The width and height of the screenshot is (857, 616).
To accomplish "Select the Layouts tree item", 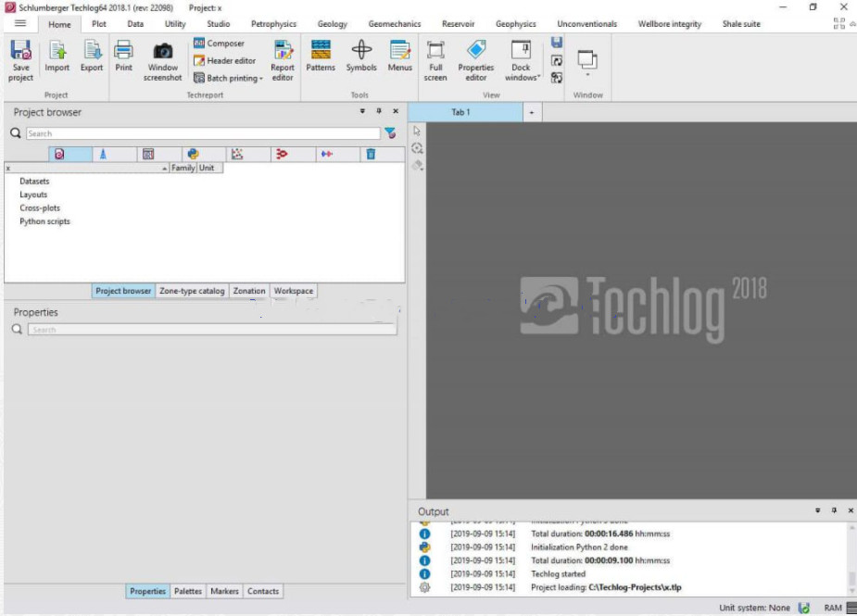I will 33,195.
